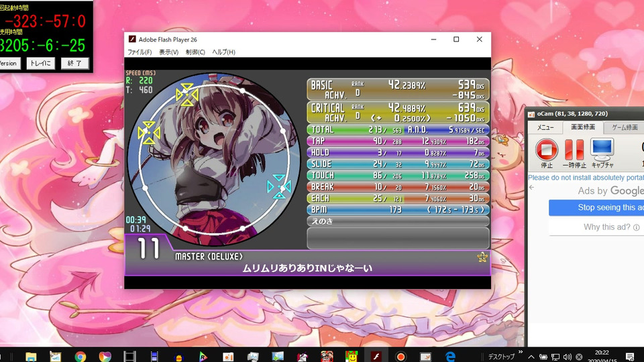The image size is (644, 362).
Task: Click the HOLD stats row
Action: (398, 153)
